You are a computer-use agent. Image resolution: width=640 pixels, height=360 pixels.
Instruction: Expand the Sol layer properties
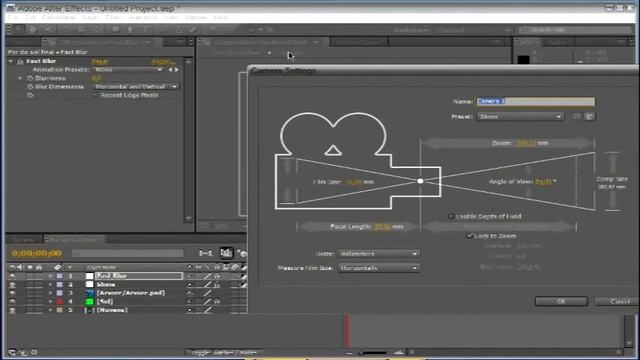(51, 301)
